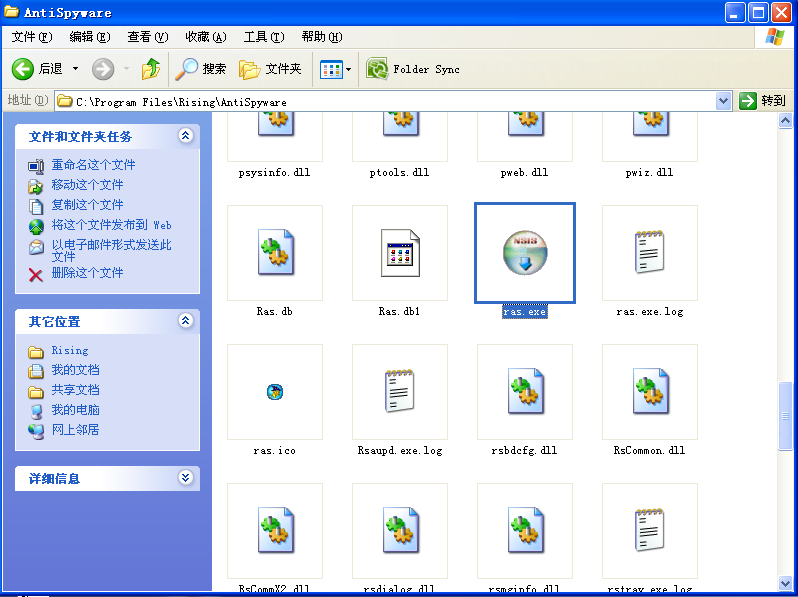Select the ras.ico icon file
798x597 pixels.
coord(275,392)
